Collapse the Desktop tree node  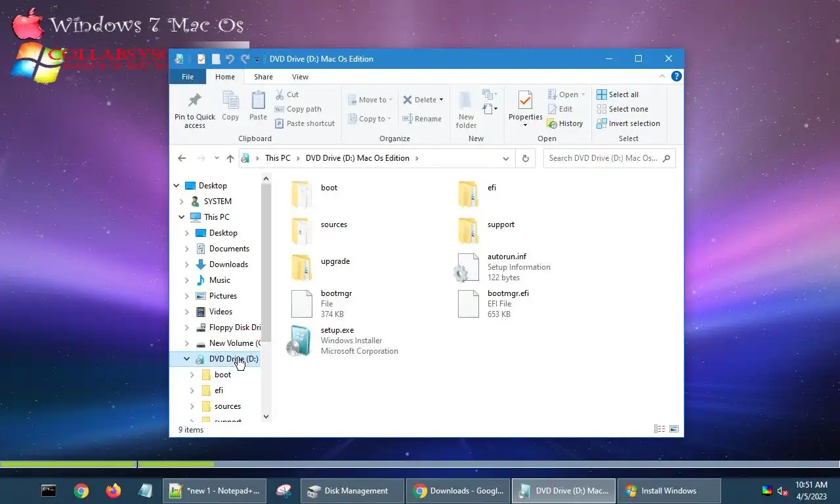(177, 186)
